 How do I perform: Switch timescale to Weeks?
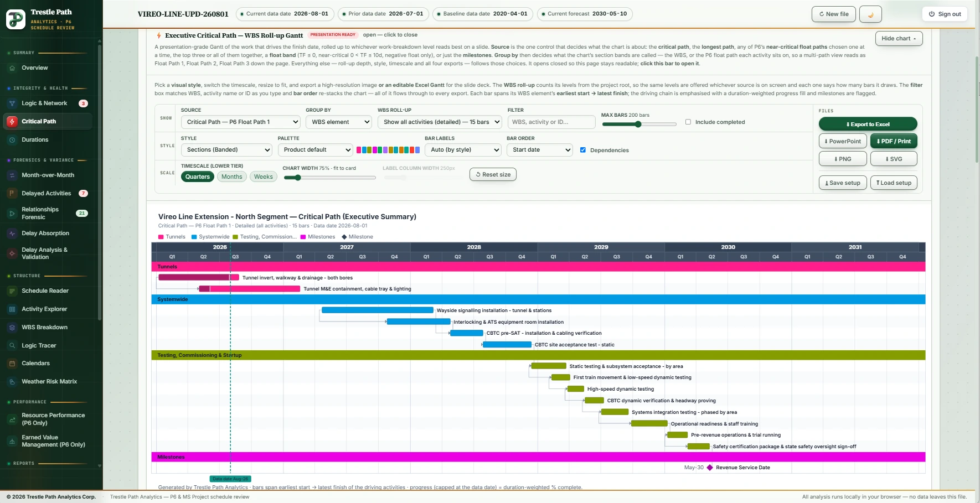pyautogui.click(x=264, y=177)
